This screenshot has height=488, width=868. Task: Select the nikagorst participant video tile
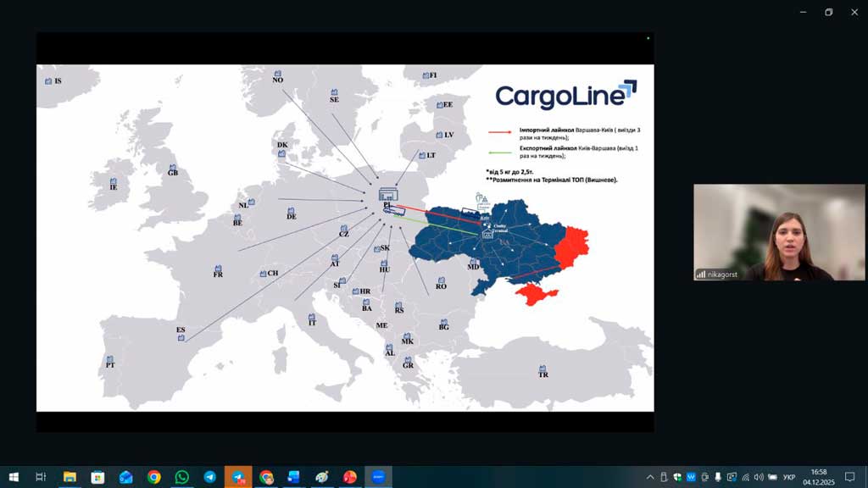click(x=778, y=232)
